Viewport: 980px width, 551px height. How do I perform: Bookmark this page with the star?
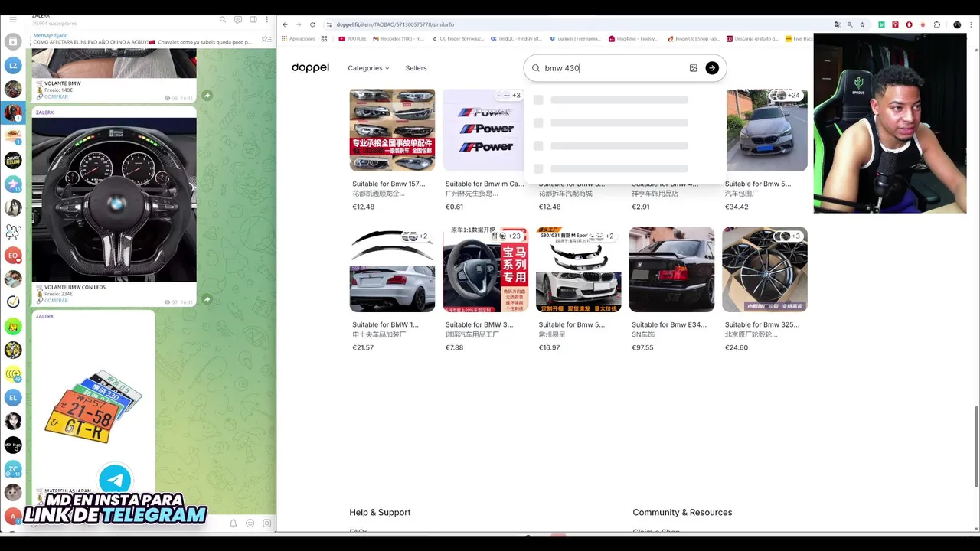tap(862, 24)
